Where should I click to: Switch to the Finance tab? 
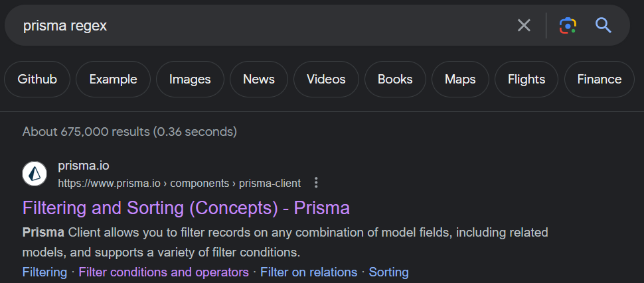pyautogui.click(x=600, y=79)
